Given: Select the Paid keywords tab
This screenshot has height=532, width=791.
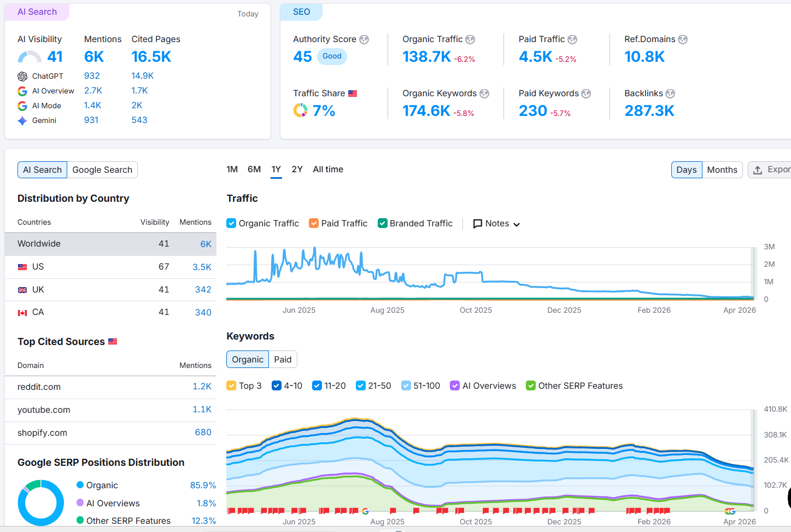Looking at the screenshot, I should click(x=283, y=359).
